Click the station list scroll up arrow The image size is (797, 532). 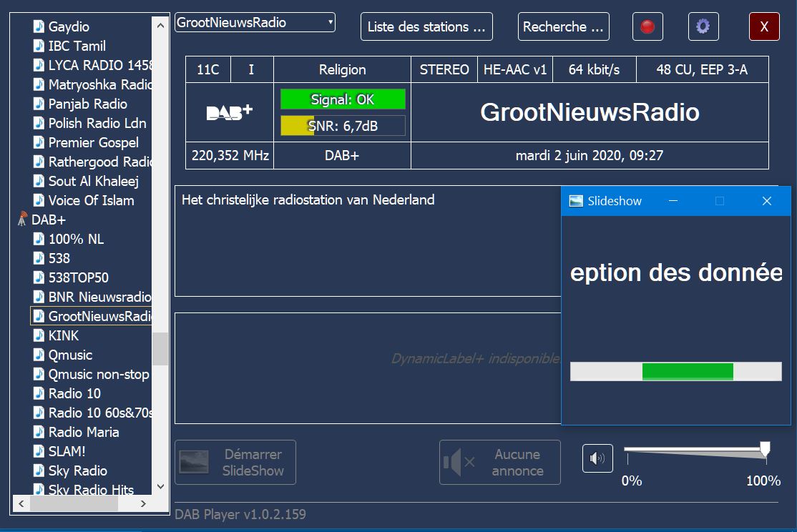tap(160, 26)
